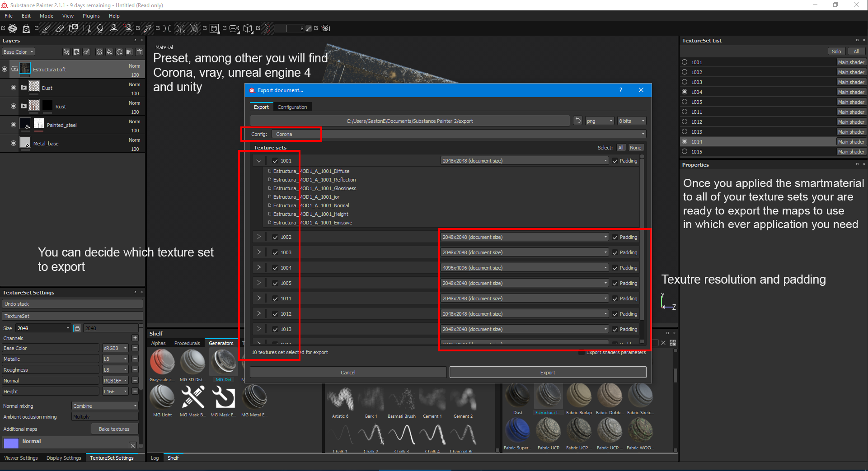Open the Substance Share bag icon
The width and height of the screenshot is (868, 471).
(26, 28)
